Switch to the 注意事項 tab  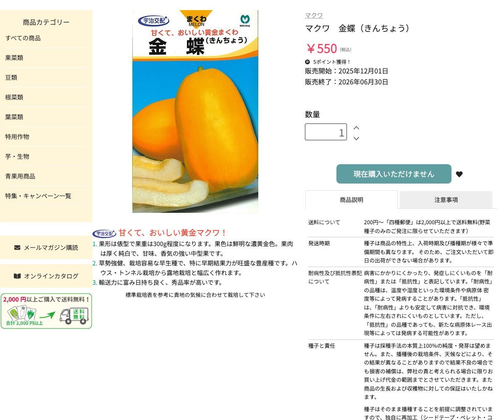446,200
